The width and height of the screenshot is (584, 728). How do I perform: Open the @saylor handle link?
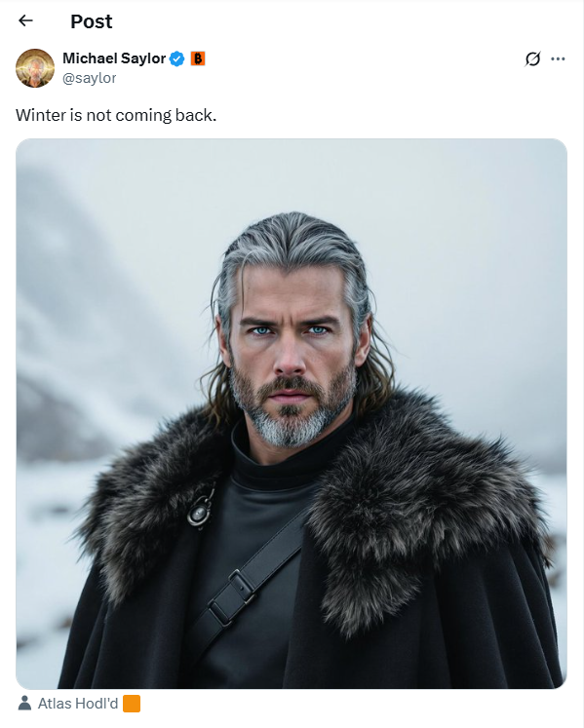pyautogui.click(x=89, y=78)
